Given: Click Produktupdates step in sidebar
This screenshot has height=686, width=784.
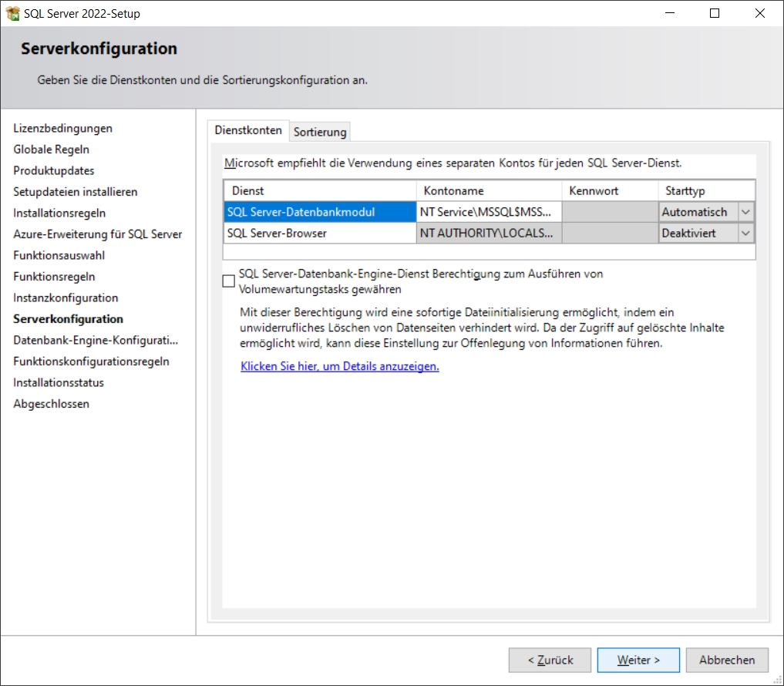Looking at the screenshot, I should pos(54,171).
